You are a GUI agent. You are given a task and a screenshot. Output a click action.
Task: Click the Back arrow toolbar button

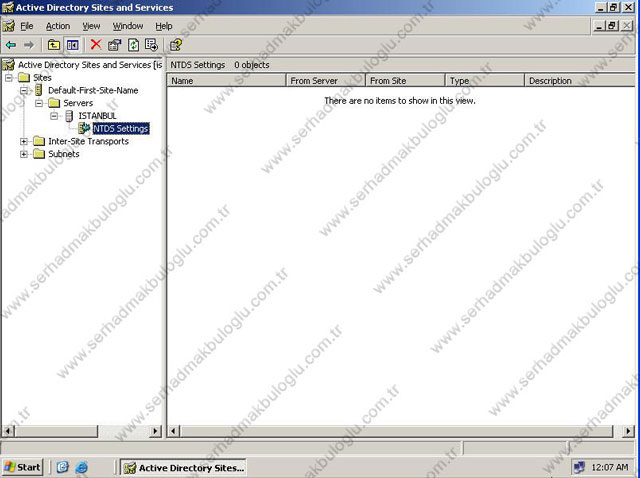click(11, 44)
